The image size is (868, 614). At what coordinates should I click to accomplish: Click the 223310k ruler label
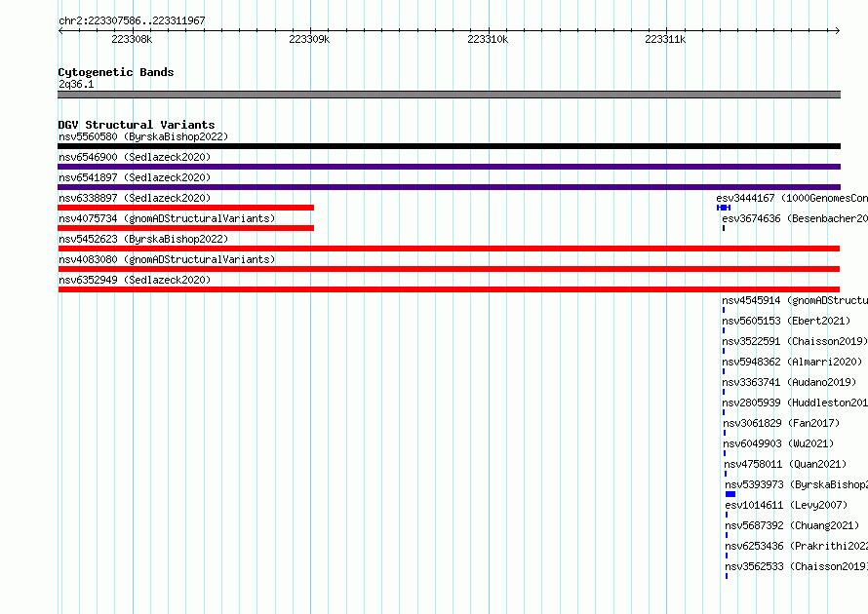pos(488,39)
